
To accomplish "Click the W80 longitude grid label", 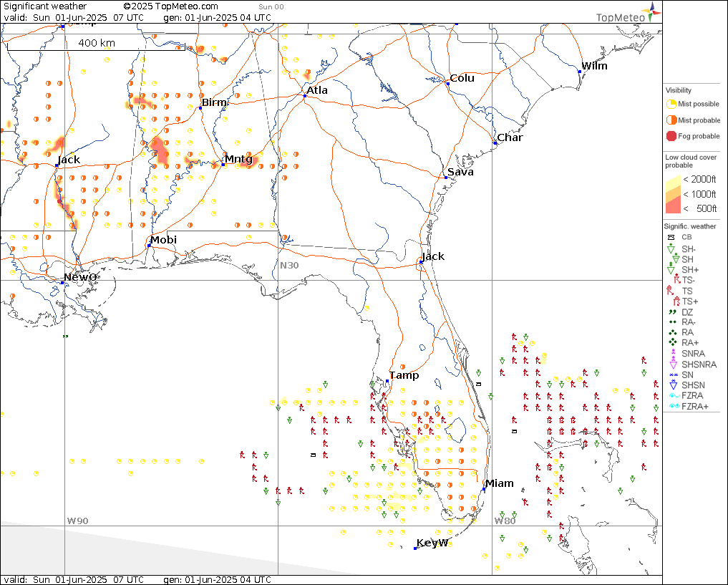I will click(505, 521).
